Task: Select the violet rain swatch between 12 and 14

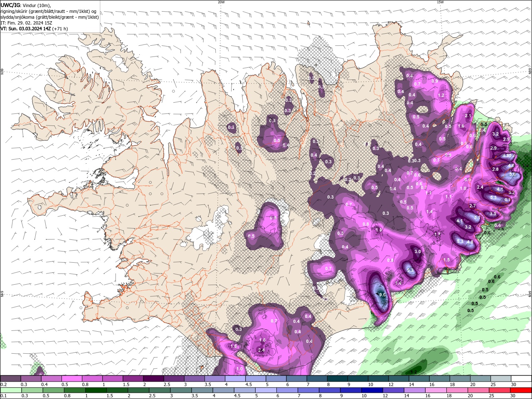Action: coord(393,390)
